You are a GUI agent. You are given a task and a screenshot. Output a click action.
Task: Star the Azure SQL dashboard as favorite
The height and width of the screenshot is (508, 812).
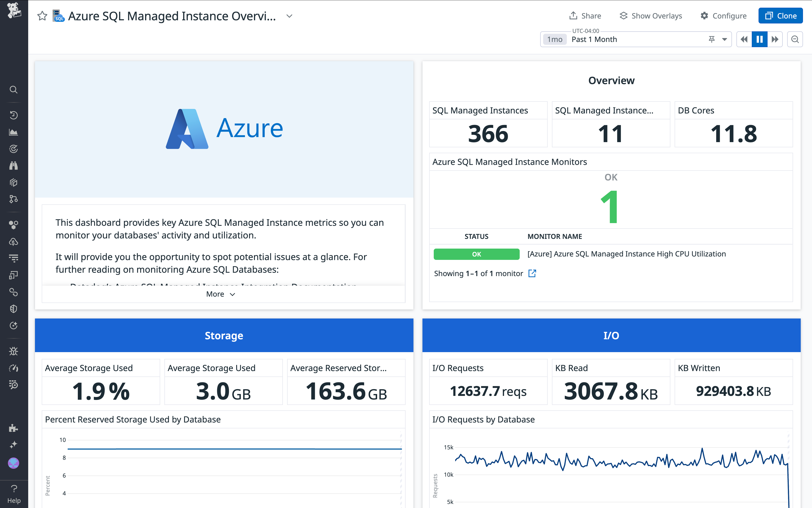(42, 16)
